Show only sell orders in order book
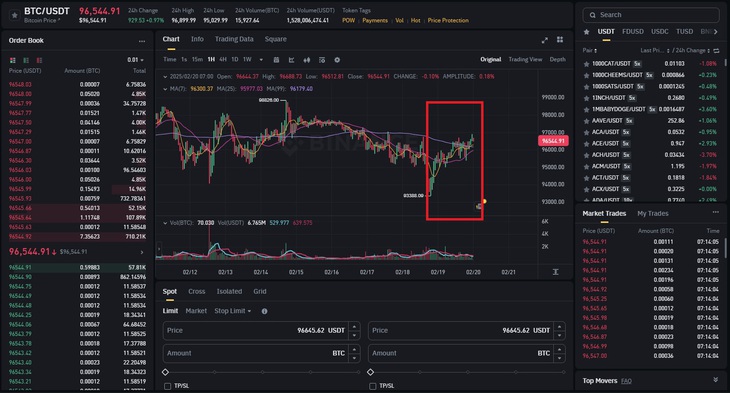Image resolution: width=730 pixels, height=393 pixels. [39, 60]
